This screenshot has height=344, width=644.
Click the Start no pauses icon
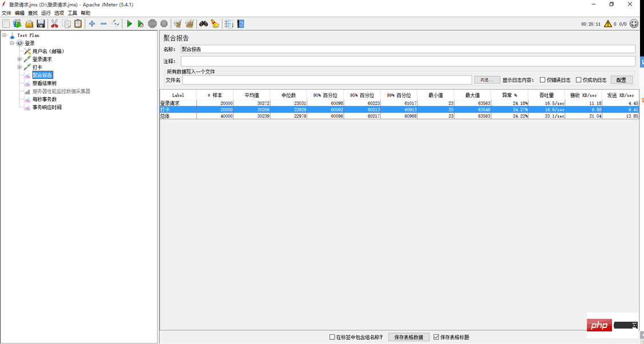click(140, 23)
